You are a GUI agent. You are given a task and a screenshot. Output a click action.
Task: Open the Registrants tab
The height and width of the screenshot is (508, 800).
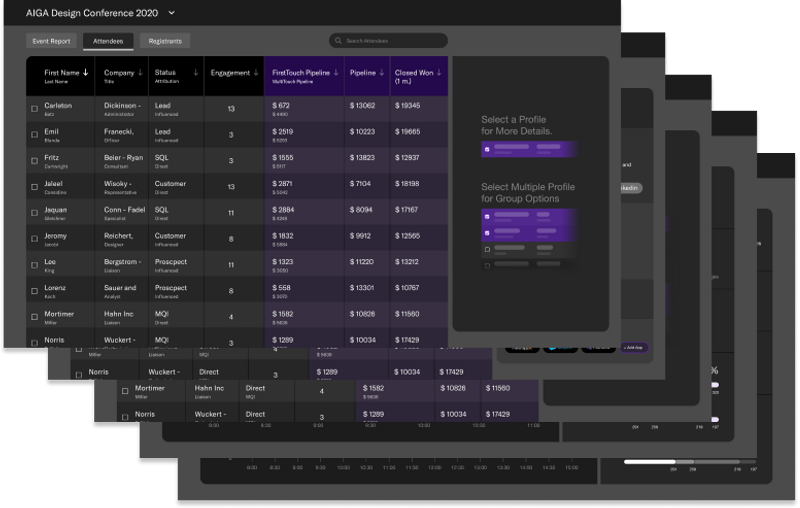165,41
